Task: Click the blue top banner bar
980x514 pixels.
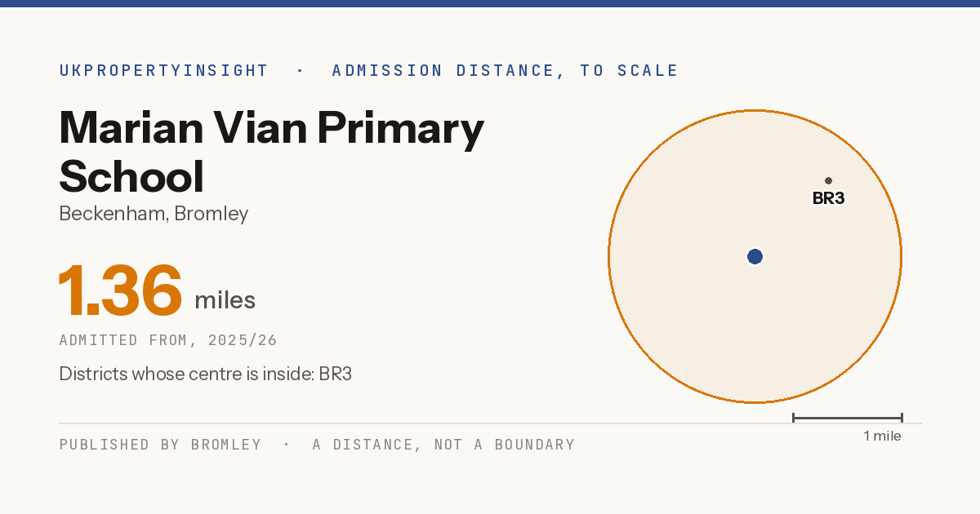Action: pos(490,3)
